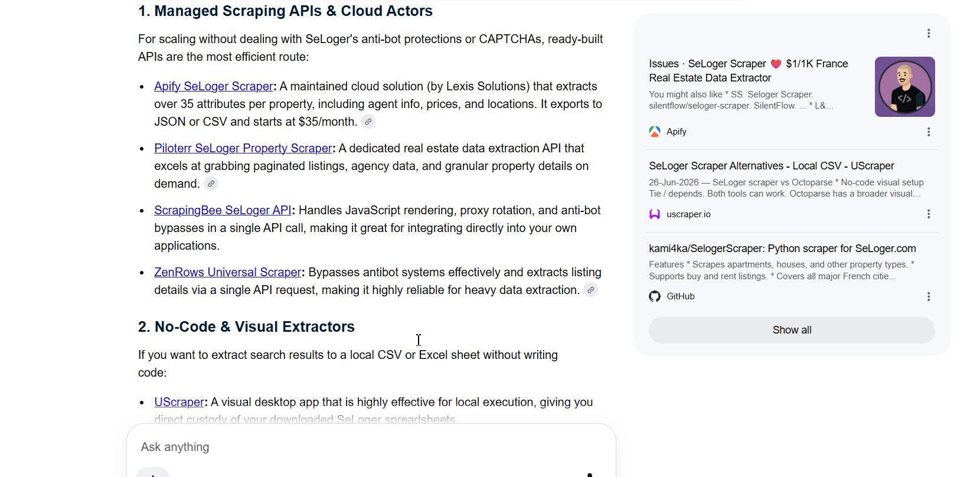This screenshot has width=980, height=477.
Task: Click the Apify logo icon in sources
Action: 655,132
